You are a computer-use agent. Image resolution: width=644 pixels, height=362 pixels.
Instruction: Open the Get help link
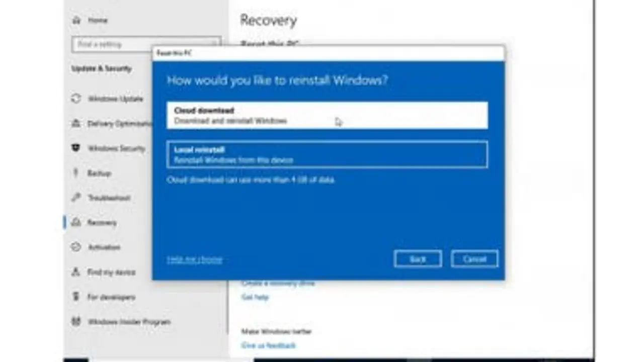(255, 297)
